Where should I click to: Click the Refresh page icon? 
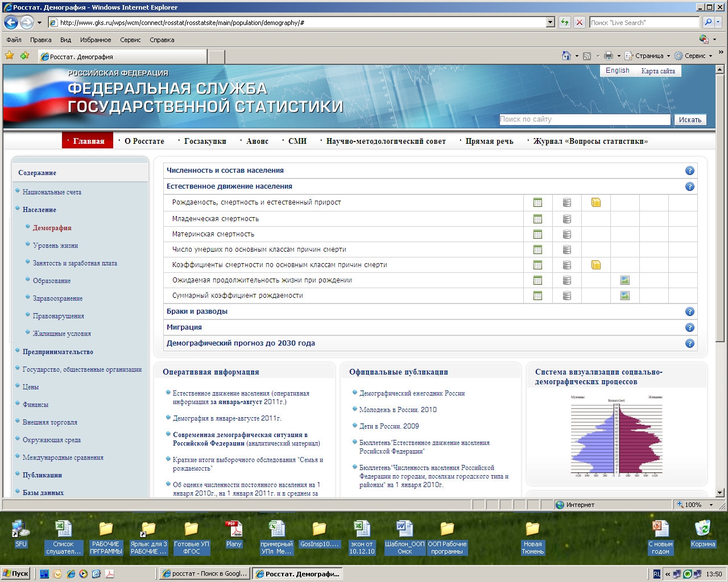click(x=564, y=22)
